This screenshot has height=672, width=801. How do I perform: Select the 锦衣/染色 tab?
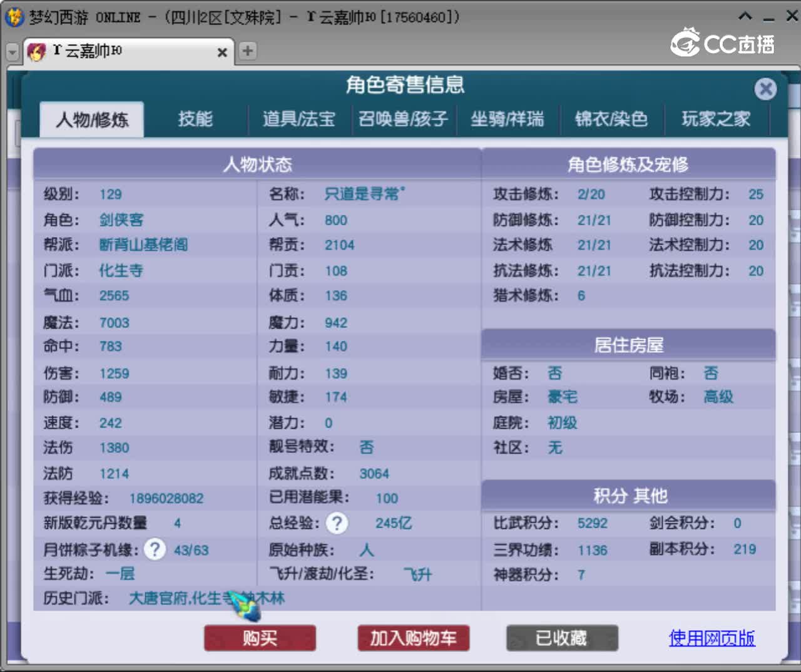point(611,119)
